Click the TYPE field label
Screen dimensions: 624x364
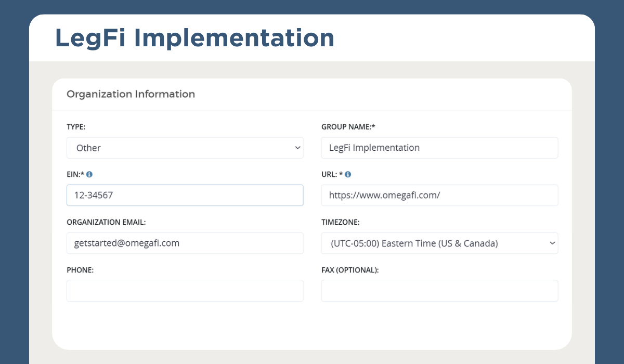tap(76, 127)
